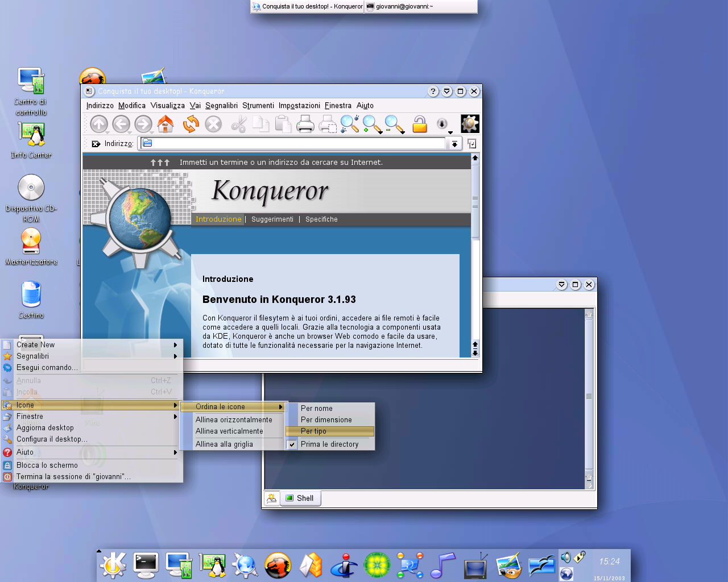Zoom in with the plus magnifier
This screenshot has height=582, width=728.
pos(372,124)
